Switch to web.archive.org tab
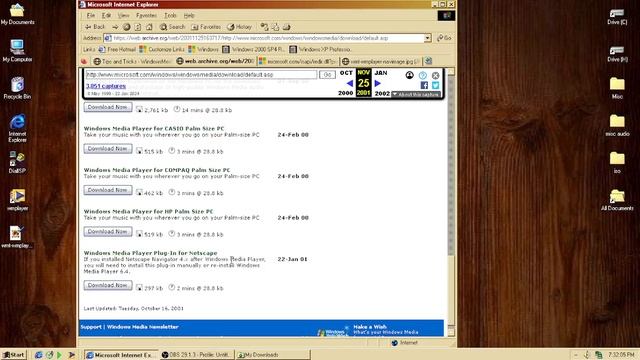This screenshot has width=640, height=360. pyautogui.click(x=215, y=61)
